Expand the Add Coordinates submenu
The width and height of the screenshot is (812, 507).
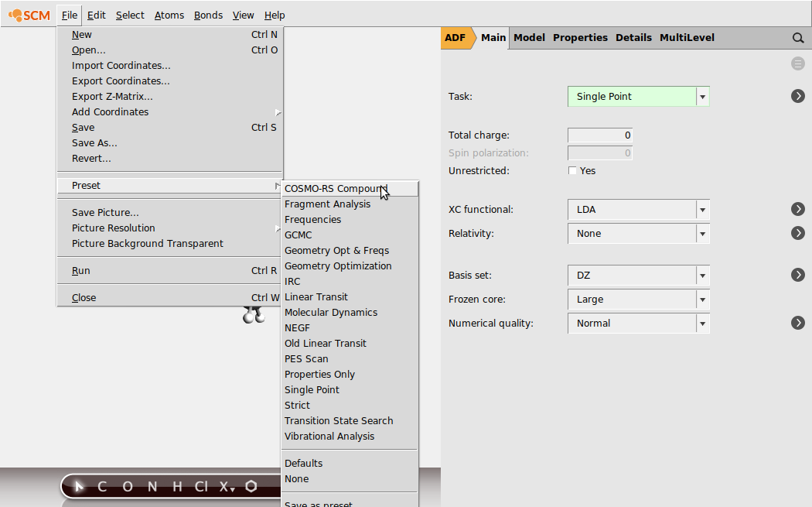[x=170, y=112]
